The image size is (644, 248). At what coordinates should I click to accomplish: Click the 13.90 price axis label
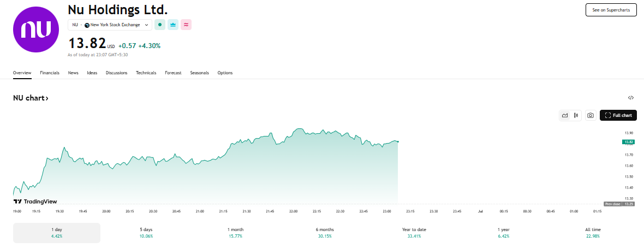pos(628,133)
